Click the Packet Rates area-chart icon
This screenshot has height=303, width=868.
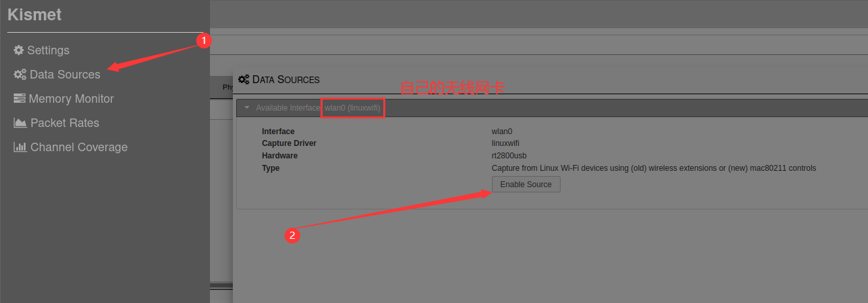point(20,123)
